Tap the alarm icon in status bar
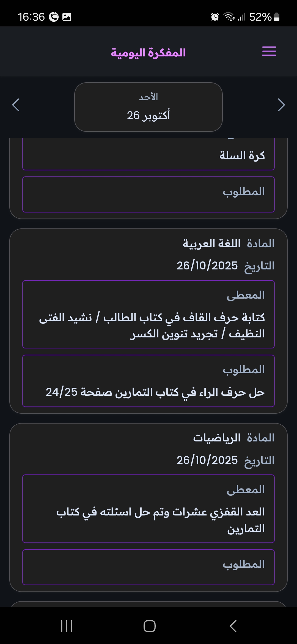Viewport: 297px width, 644px height. pyautogui.click(x=215, y=17)
